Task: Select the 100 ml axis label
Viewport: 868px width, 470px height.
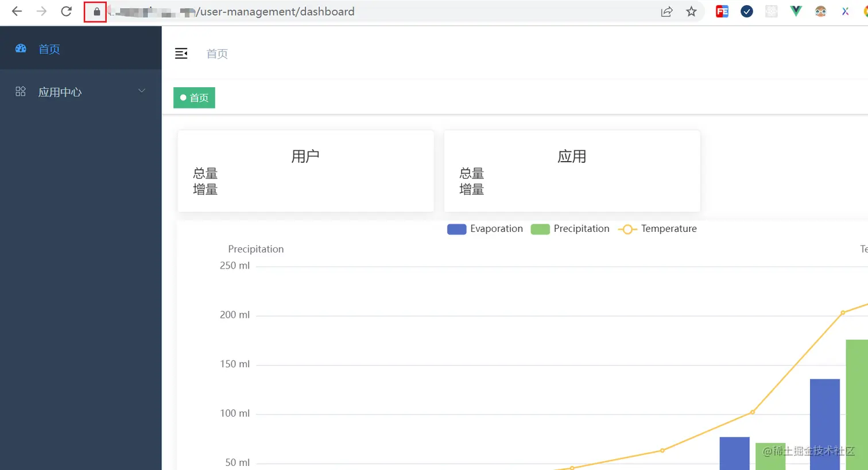Action: [x=235, y=414]
